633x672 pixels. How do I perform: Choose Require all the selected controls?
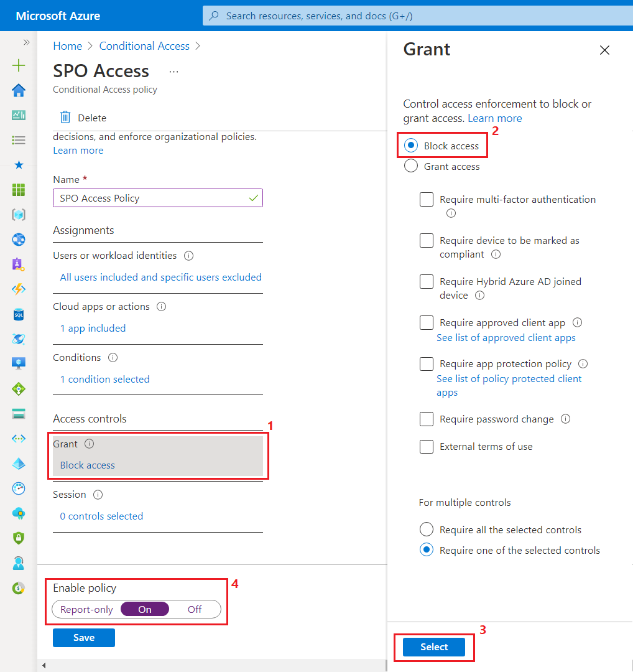click(427, 530)
